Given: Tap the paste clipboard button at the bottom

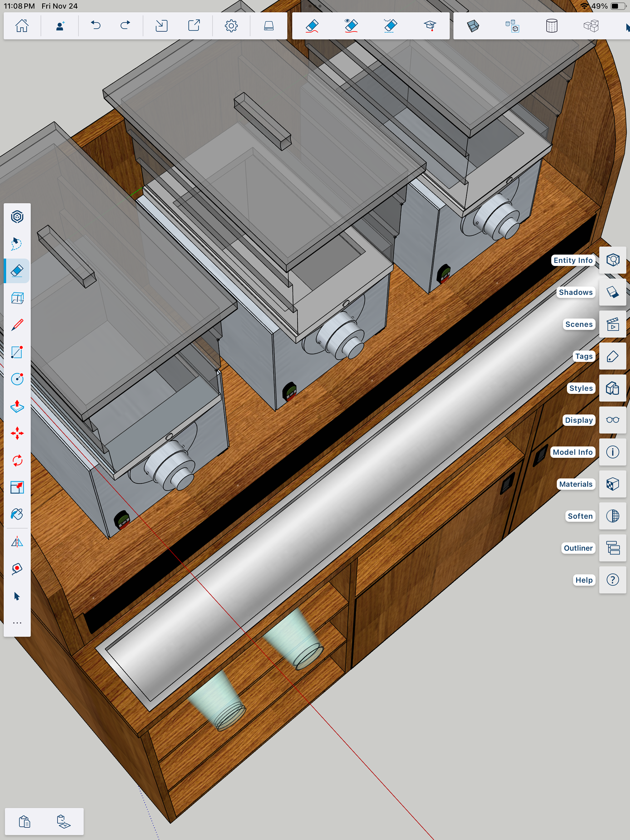Looking at the screenshot, I should point(25,821).
